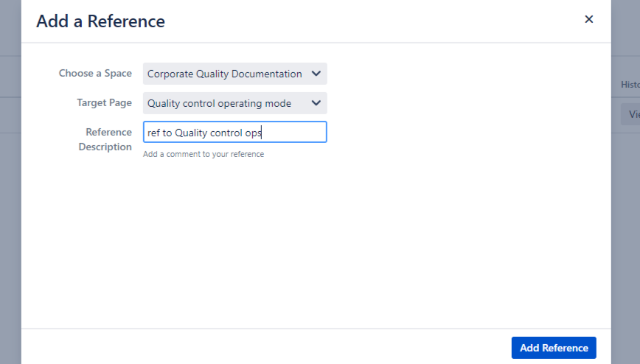Click the dimmed backdrop left of the dialog
This screenshot has width=640, height=364.
tap(10, 221)
